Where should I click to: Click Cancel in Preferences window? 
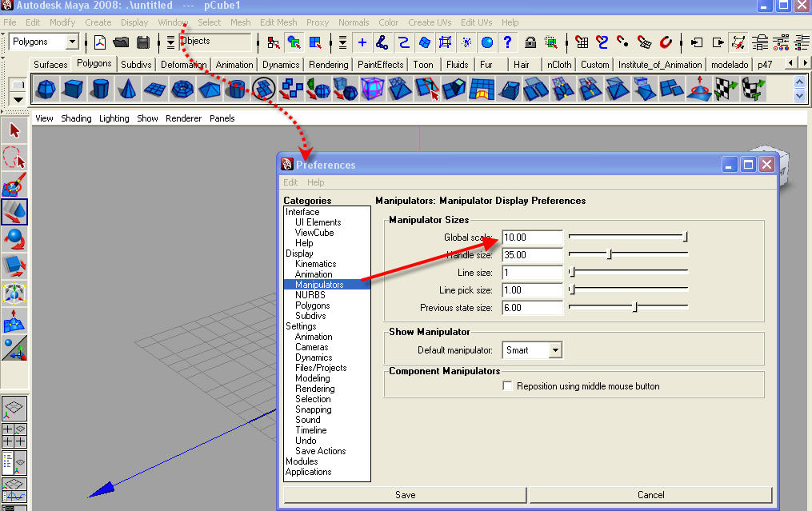(x=650, y=495)
